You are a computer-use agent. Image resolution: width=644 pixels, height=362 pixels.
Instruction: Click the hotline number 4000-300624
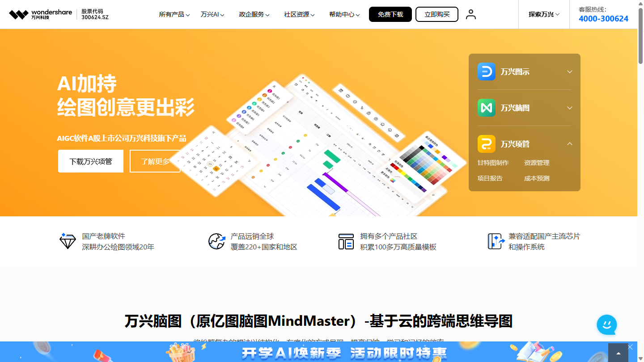click(x=603, y=19)
